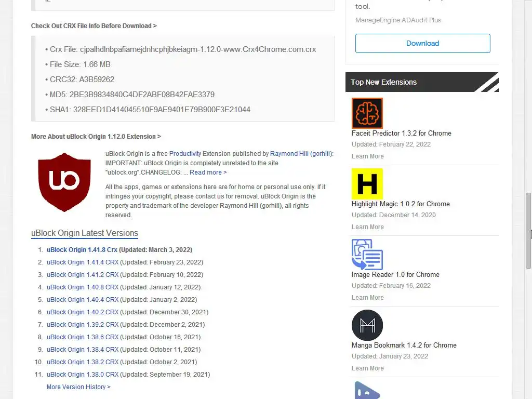Click More Version History > link
The image size is (532, 399).
[78, 387]
